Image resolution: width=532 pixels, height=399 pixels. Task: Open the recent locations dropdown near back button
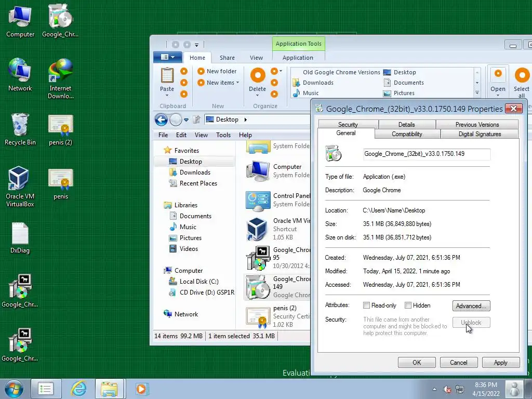click(x=186, y=120)
